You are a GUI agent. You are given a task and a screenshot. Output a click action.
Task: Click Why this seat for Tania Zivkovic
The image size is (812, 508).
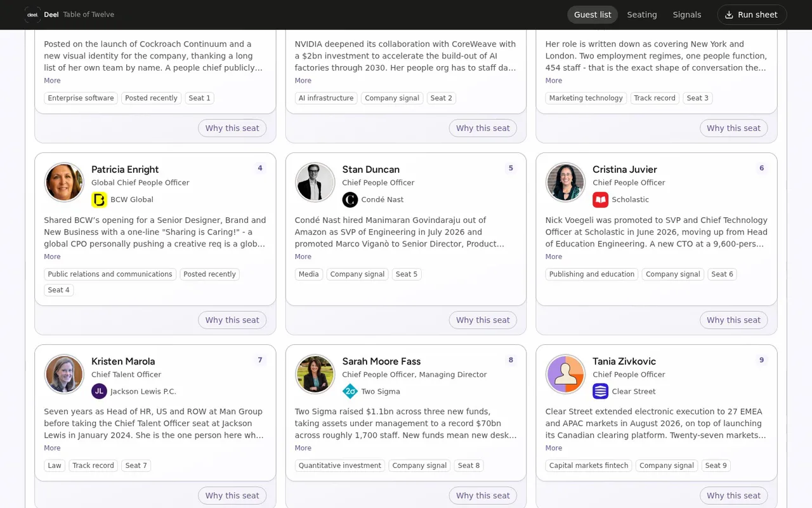(733, 495)
